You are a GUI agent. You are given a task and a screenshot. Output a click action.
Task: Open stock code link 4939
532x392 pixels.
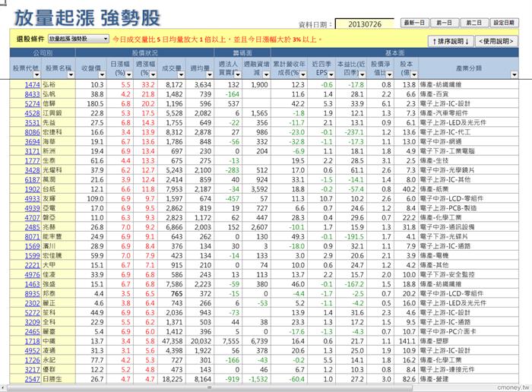click(32, 208)
